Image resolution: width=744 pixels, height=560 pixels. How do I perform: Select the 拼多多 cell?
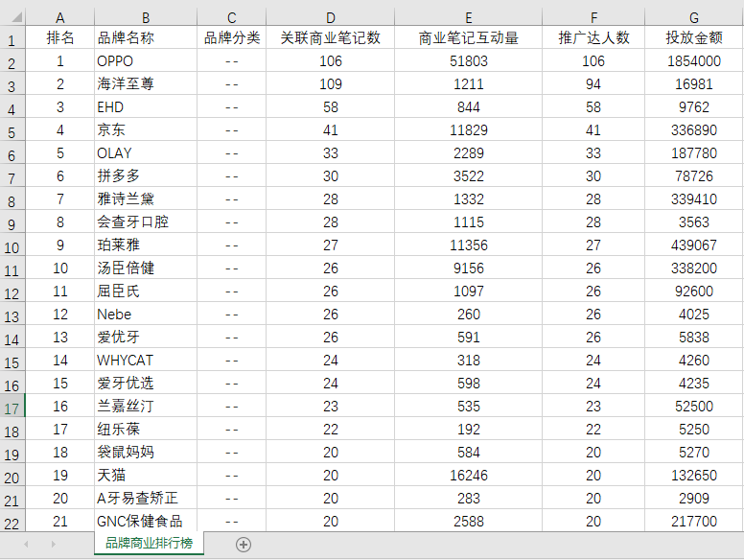pyautogui.click(x=146, y=176)
